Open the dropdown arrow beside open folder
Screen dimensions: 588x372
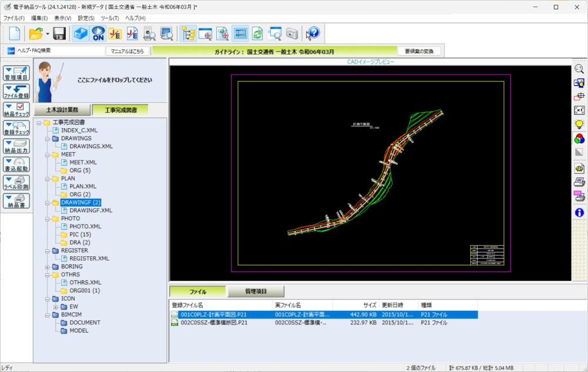click(47, 33)
